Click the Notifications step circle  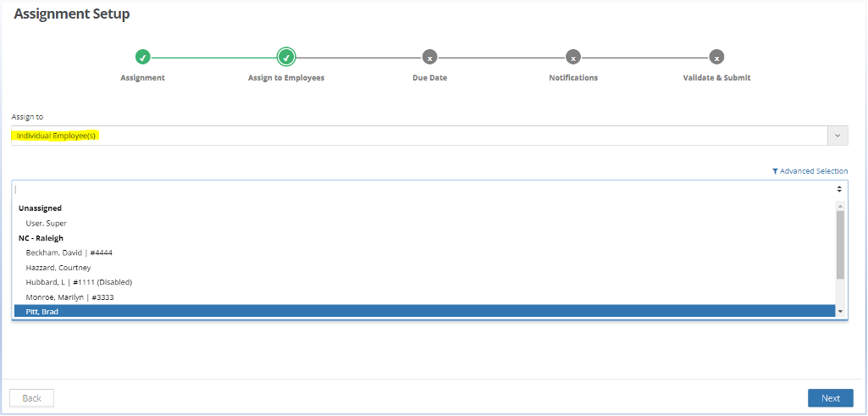pyautogui.click(x=573, y=57)
